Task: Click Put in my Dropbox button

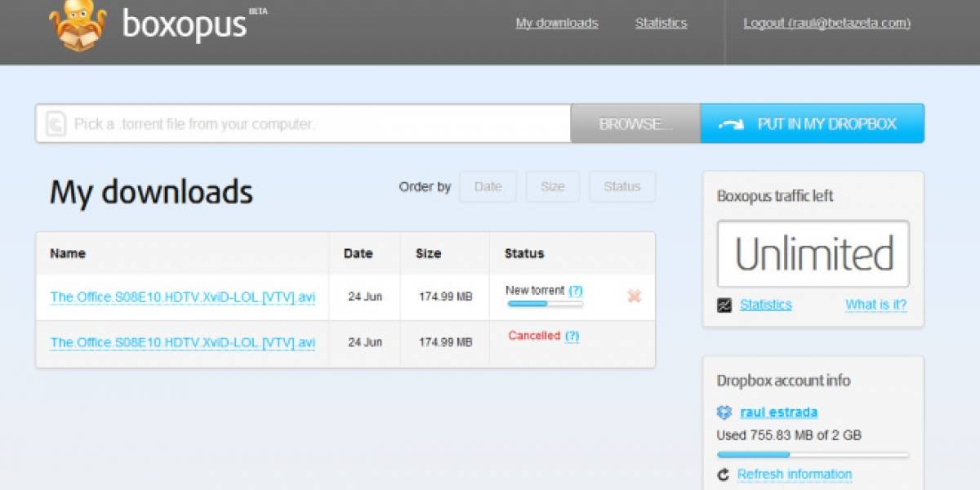Action: (813, 124)
